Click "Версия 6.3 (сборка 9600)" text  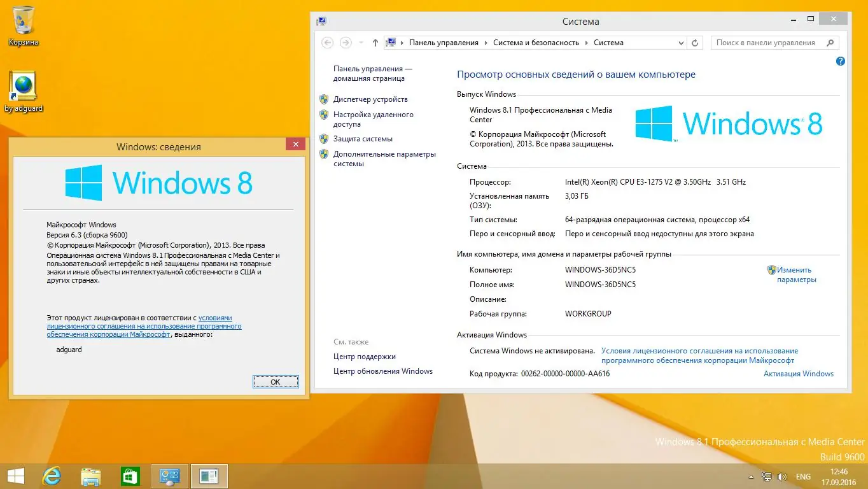(87, 235)
